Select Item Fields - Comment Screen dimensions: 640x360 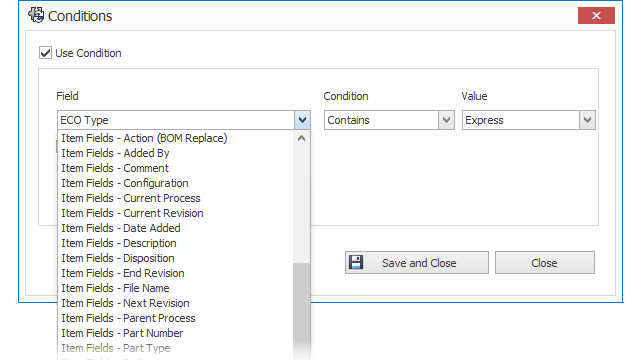[176, 168]
